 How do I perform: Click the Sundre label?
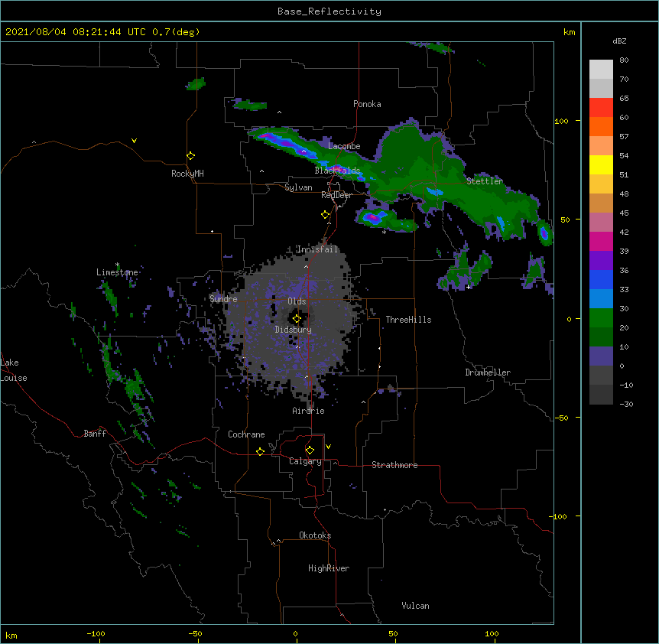click(223, 299)
